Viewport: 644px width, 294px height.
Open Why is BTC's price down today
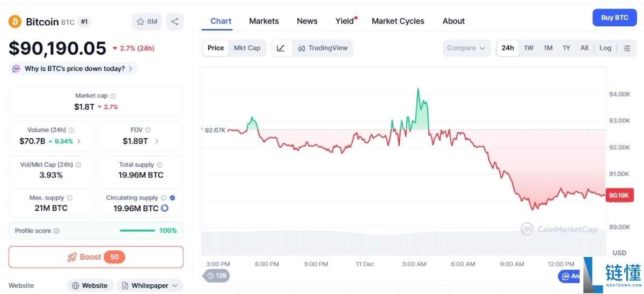tap(73, 69)
